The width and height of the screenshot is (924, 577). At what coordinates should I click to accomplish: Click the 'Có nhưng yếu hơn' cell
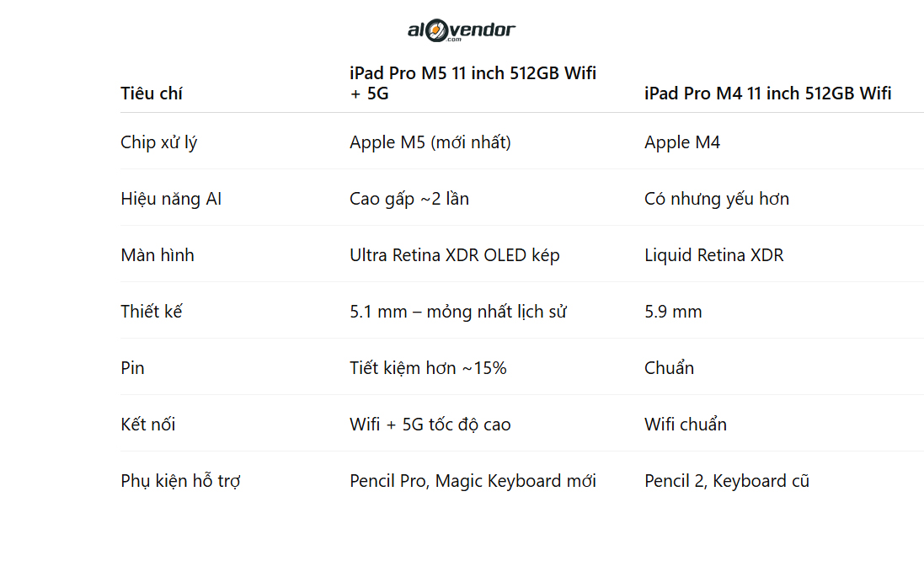(717, 199)
